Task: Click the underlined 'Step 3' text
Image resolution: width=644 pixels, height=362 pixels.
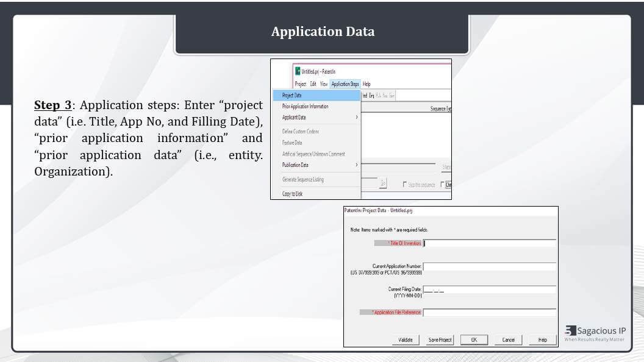Action: pyautogui.click(x=53, y=105)
